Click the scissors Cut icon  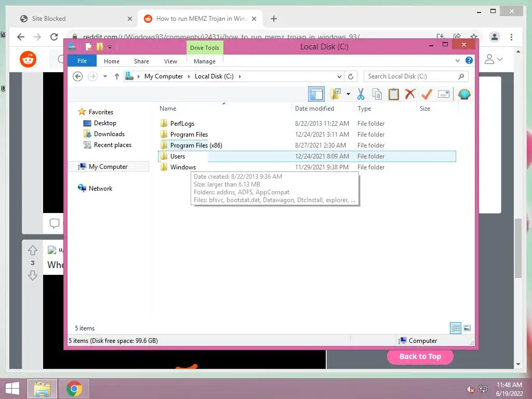tap(361, 94)
